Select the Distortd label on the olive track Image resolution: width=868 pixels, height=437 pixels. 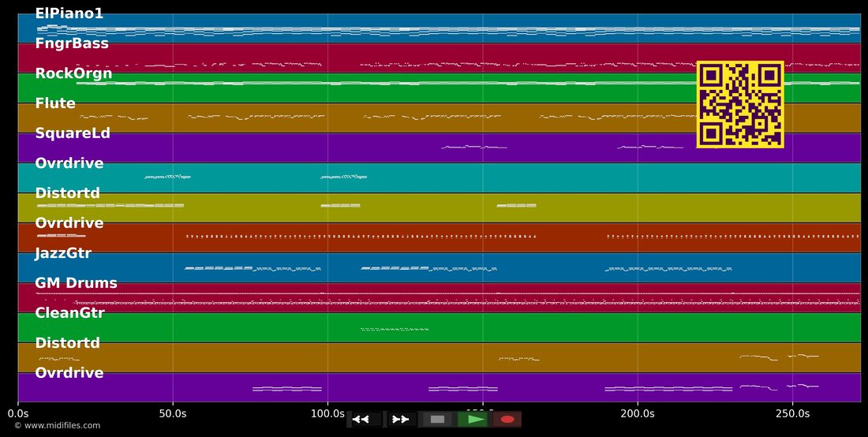68,193
